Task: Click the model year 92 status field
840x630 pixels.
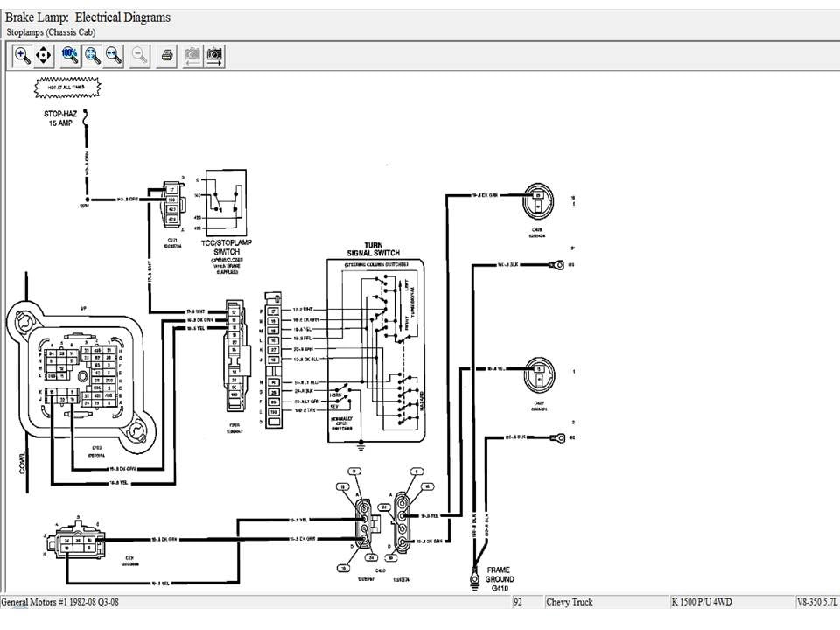Action: 518,602
